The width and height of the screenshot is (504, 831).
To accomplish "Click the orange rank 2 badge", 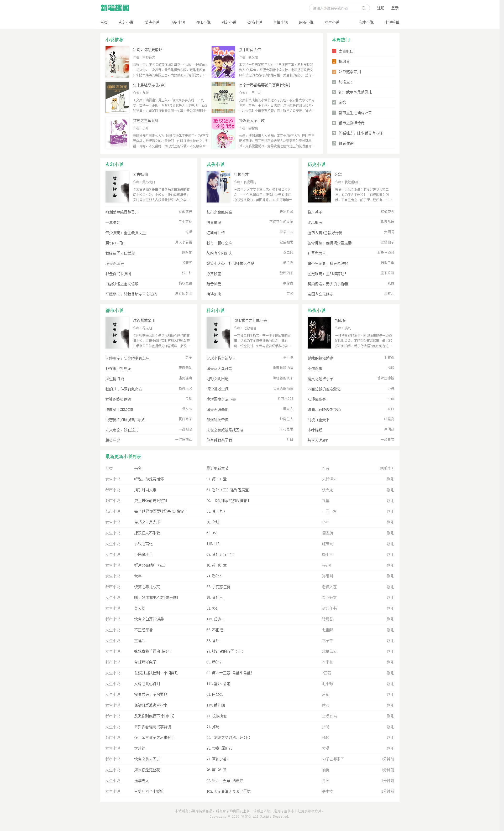I will coord(334,61).
